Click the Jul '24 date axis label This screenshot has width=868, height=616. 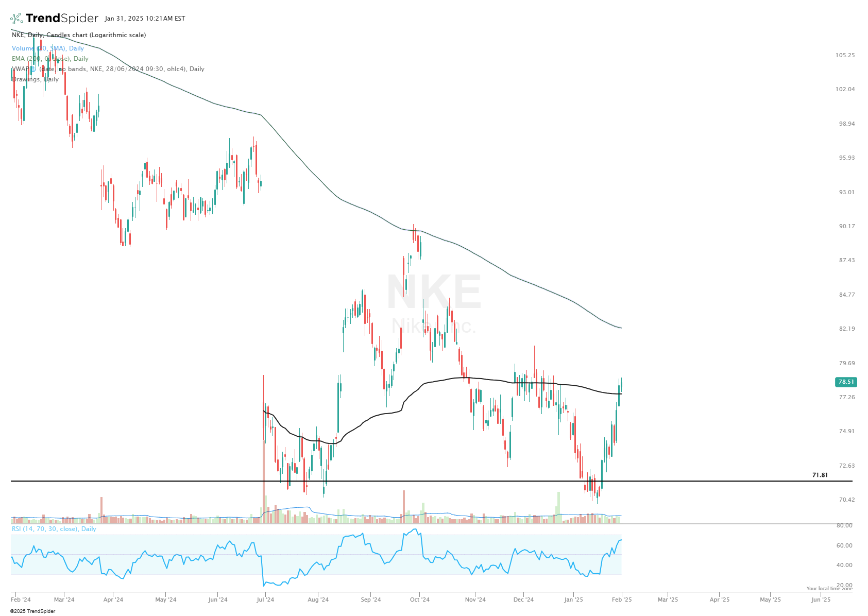click(265, 600)
